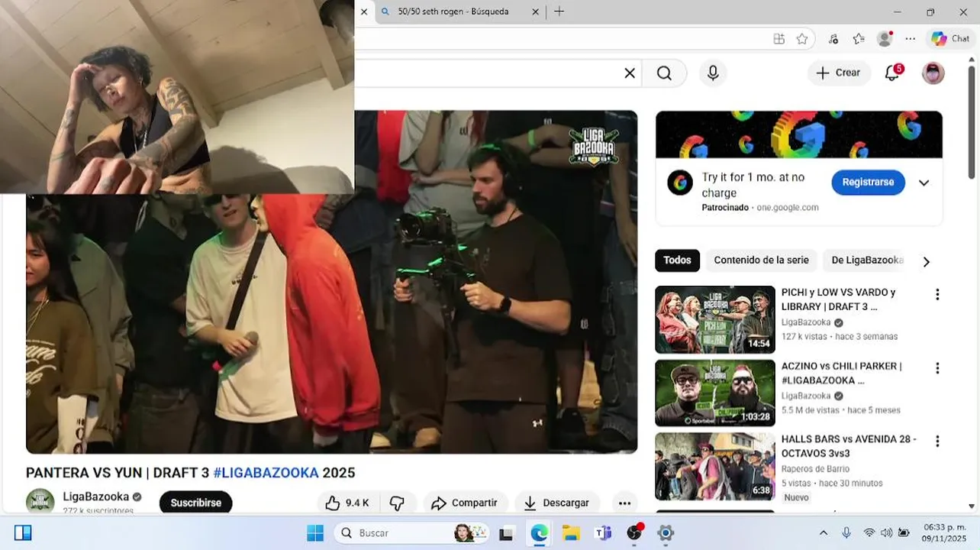
Task: Open File Explorer from the taskbar
Action: click(571, 533)
